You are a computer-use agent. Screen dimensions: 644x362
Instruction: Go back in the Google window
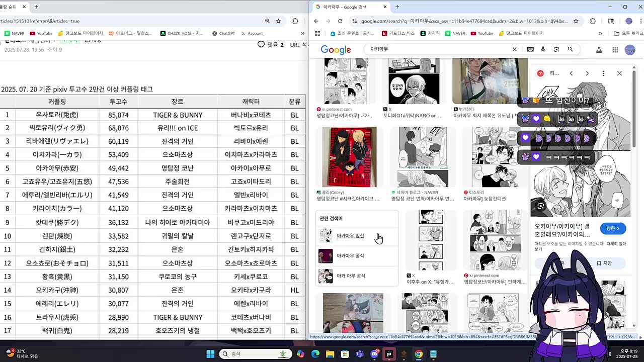pos(316,21)
